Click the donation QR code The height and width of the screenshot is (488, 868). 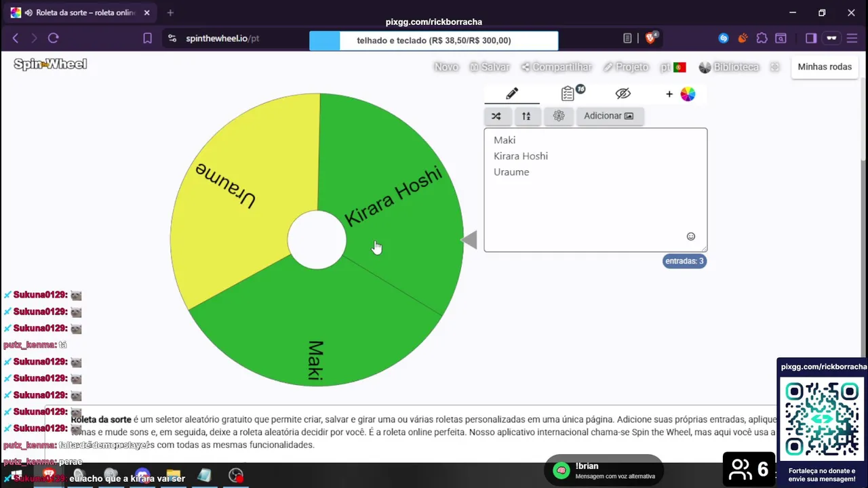click(822, 420)
